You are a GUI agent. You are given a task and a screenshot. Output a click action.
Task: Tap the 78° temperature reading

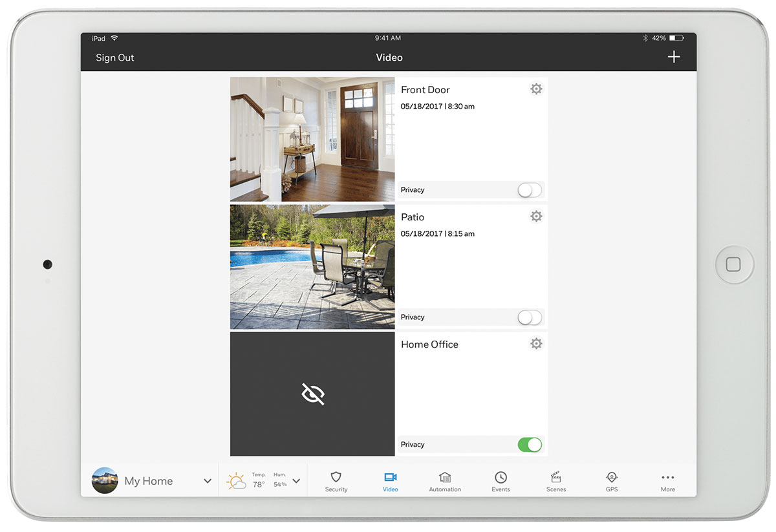point(259,484)
